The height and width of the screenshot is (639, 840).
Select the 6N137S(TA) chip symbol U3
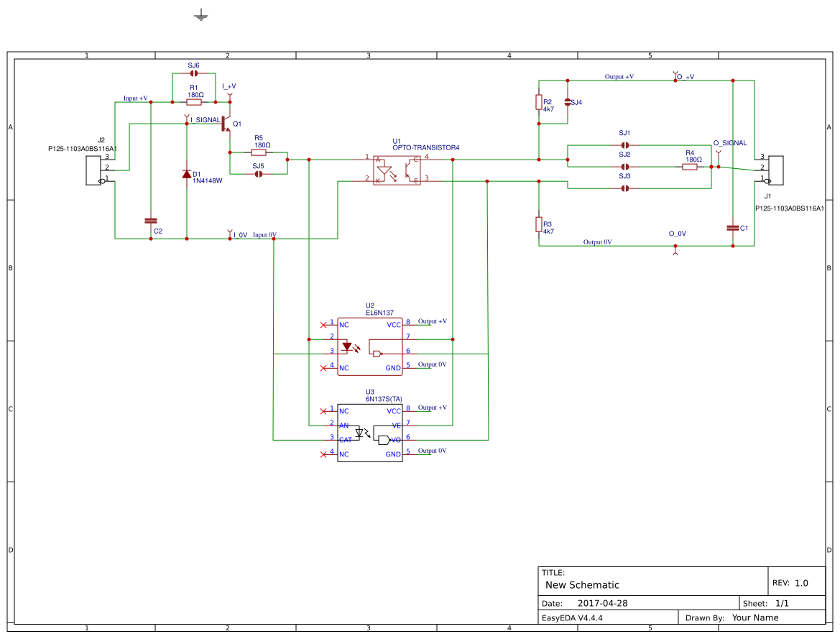(x=369, y=431)
